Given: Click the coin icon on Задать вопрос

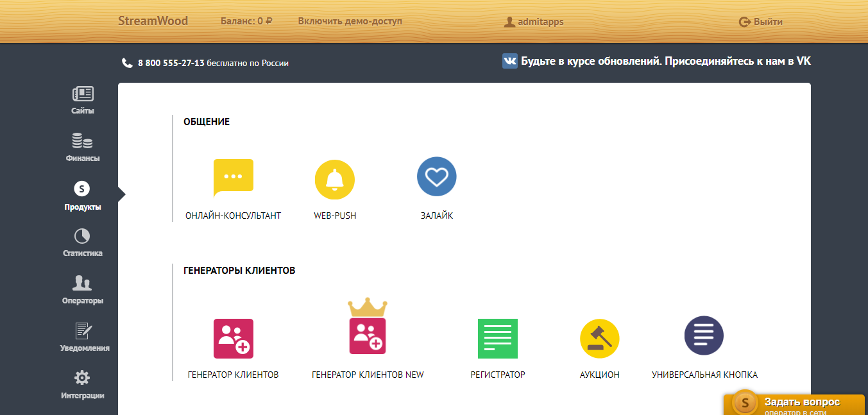Looking at the screenshot, I should tap(745, 403).
